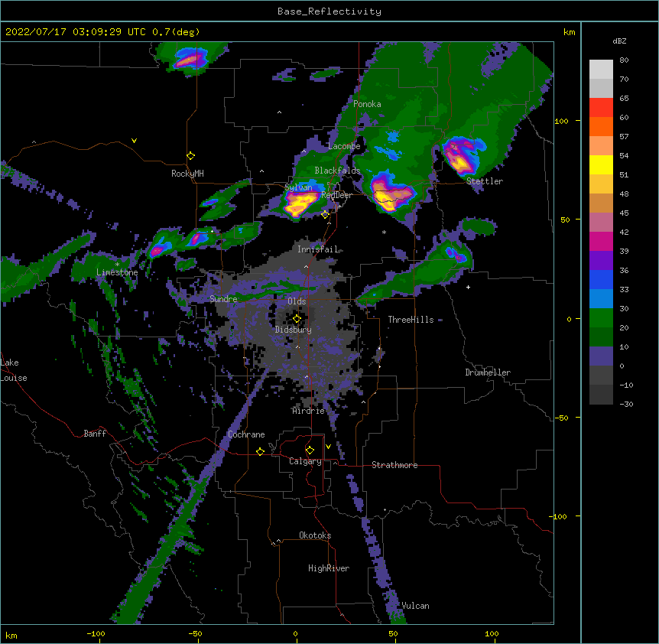The width and height of the screenshot is (659, 644).
Task: Click the purple 36-39 dBZ legend swatch
Action: pyautogui.click(x=601, y=261)
